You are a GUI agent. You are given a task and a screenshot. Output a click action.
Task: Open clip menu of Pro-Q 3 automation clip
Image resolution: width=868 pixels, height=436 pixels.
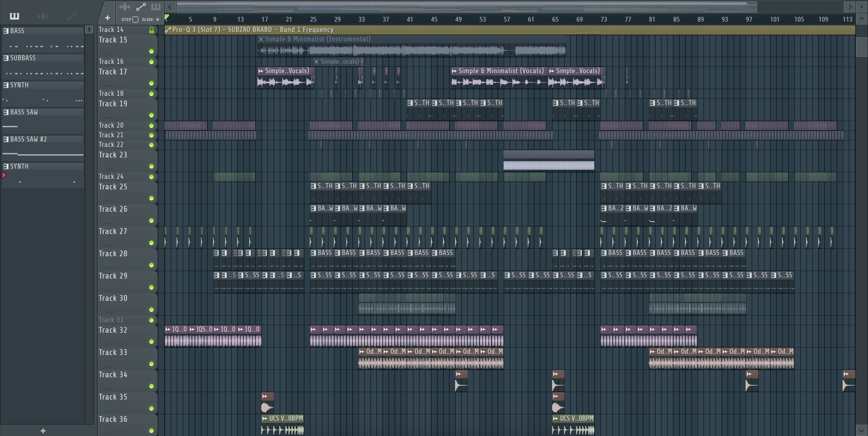(168, 30)
